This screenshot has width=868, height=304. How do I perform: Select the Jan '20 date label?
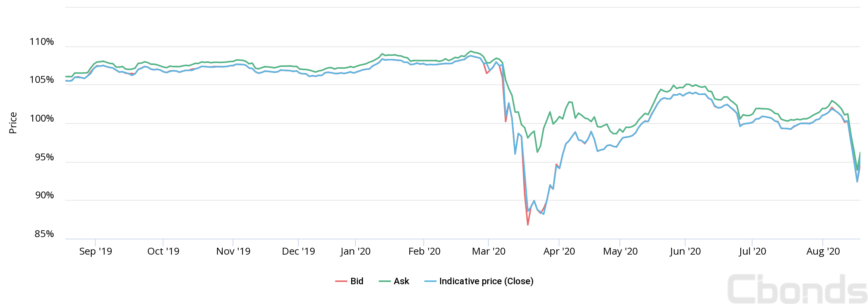point(355,251)
